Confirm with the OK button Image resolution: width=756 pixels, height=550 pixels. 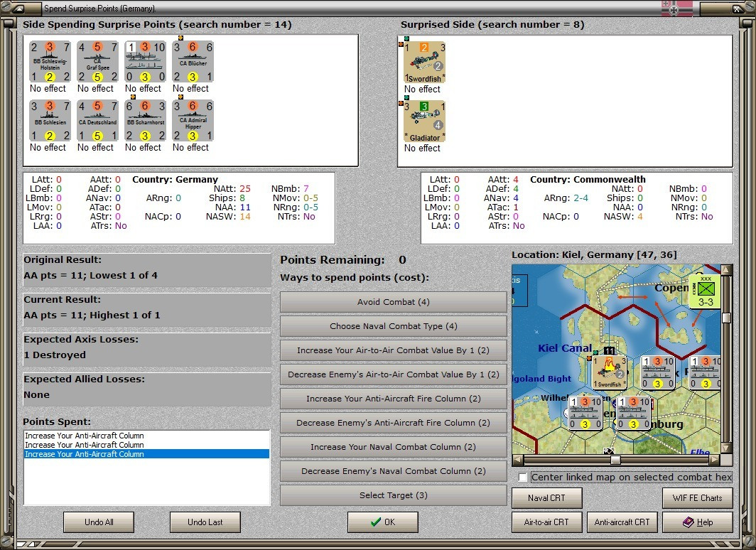pyautogui.click(x=383, y=522)
